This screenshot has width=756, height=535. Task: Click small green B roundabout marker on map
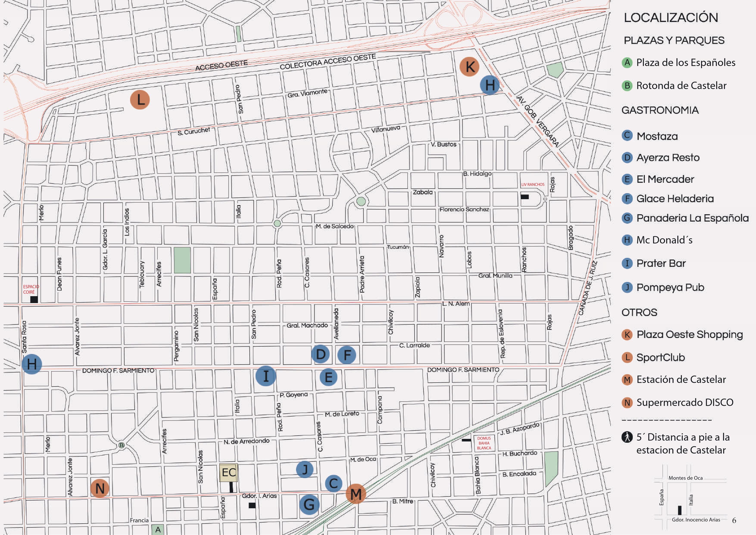click(x=122, y=445)
